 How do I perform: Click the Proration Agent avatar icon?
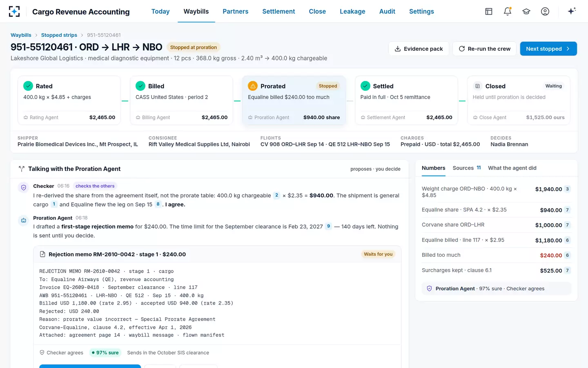click(x=24, y=220)
